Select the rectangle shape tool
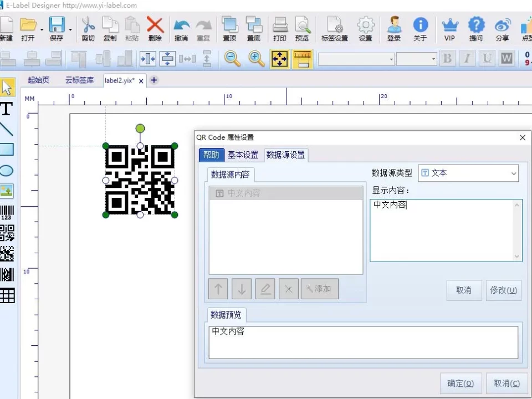The width and height of the screenshot is (532, 399). 7,149
